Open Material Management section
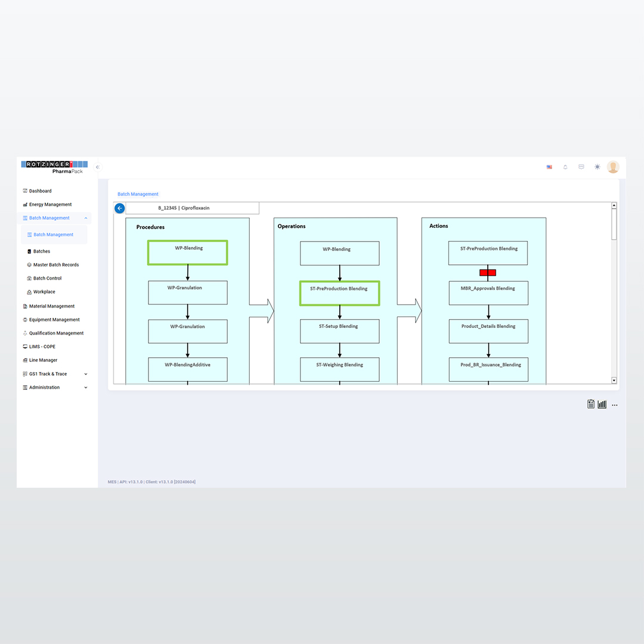The height and width of the screenshot is (644, 644). [x=52, y=306]
